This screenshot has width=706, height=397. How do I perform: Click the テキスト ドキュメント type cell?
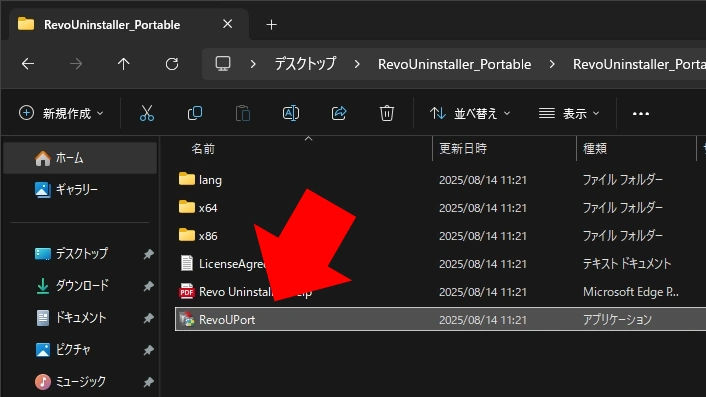pyautogui.click(x=627, y=263)
